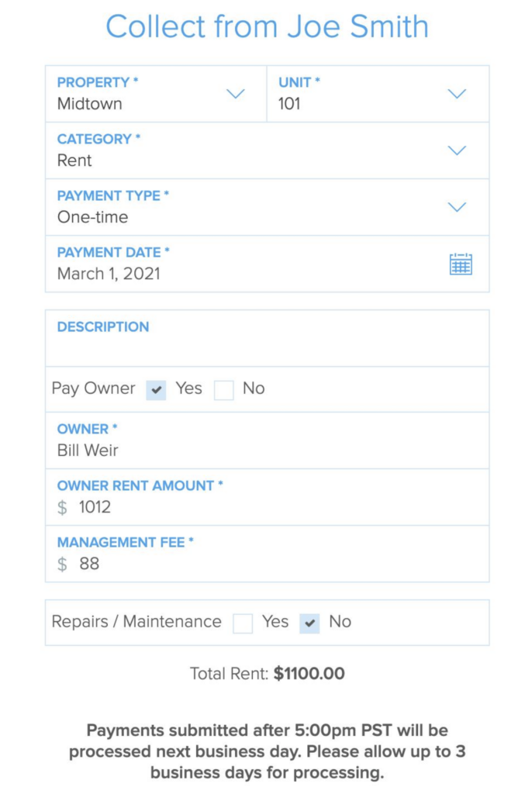Open the Unit dropdown chevron
Image resolution: width=532 pixels, height=794 pixels.
point(457,94)
